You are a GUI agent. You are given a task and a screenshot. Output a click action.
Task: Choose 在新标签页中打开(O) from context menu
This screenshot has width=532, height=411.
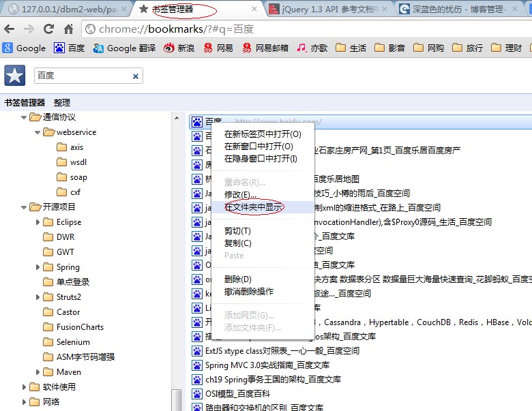pos(263,134)
